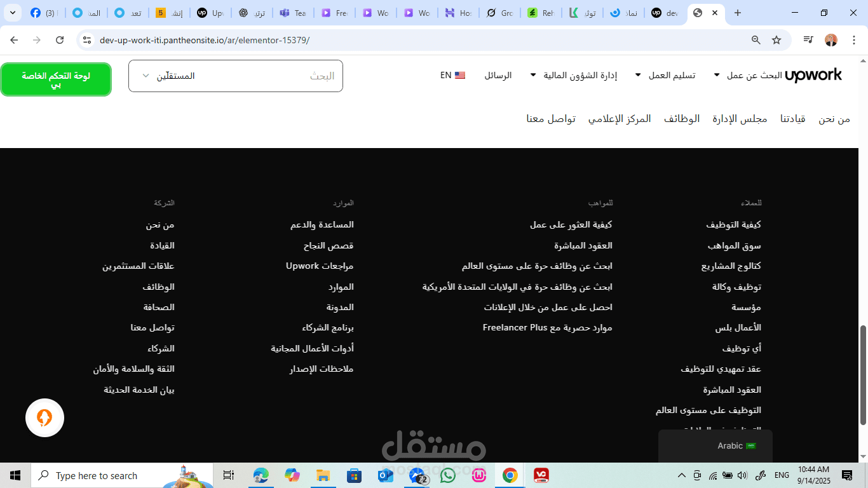Open الوظائف in the sub navigation

point(682,119)
